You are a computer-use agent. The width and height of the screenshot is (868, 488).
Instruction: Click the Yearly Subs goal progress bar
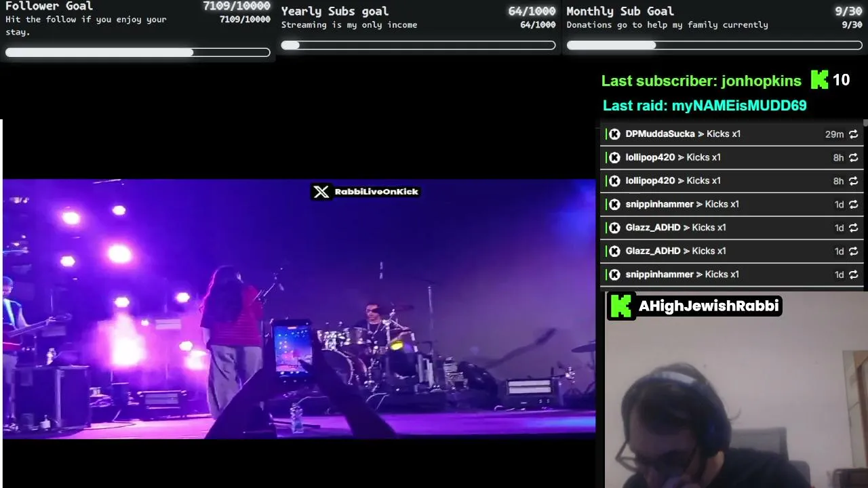(x=418, y=45)
